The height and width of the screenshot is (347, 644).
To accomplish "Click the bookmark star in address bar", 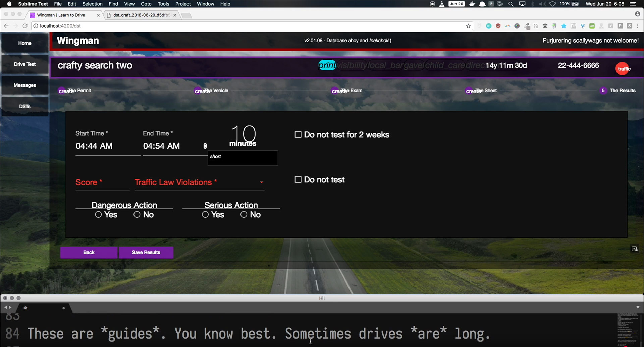I will tap(468, 26).
